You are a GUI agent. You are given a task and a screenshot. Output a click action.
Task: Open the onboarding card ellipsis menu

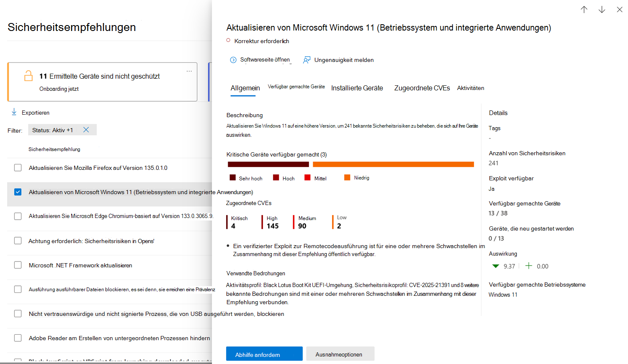(189, 71)
